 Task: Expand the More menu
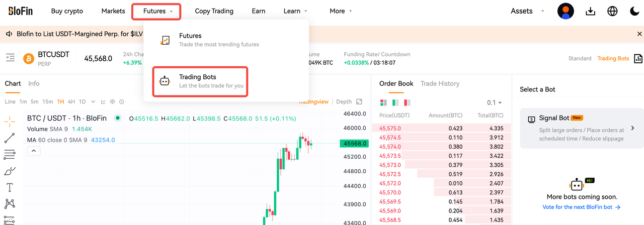tap(341, 11)
